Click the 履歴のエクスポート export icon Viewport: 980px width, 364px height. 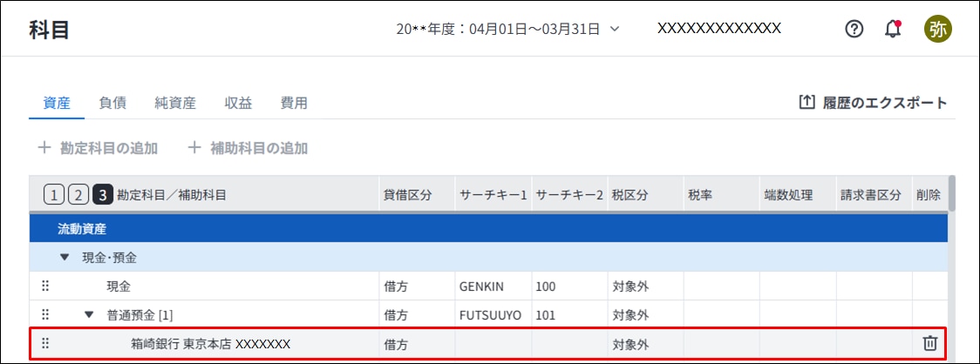(806, 103)
